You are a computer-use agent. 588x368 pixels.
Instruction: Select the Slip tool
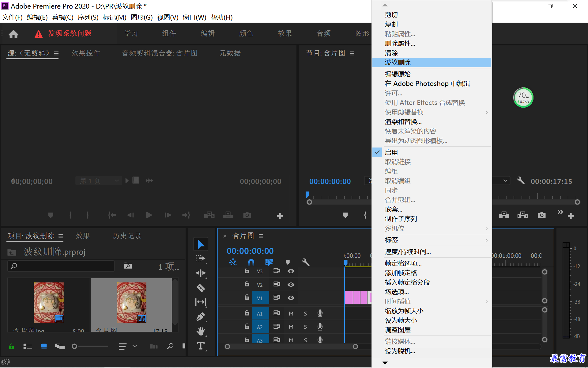201,302
